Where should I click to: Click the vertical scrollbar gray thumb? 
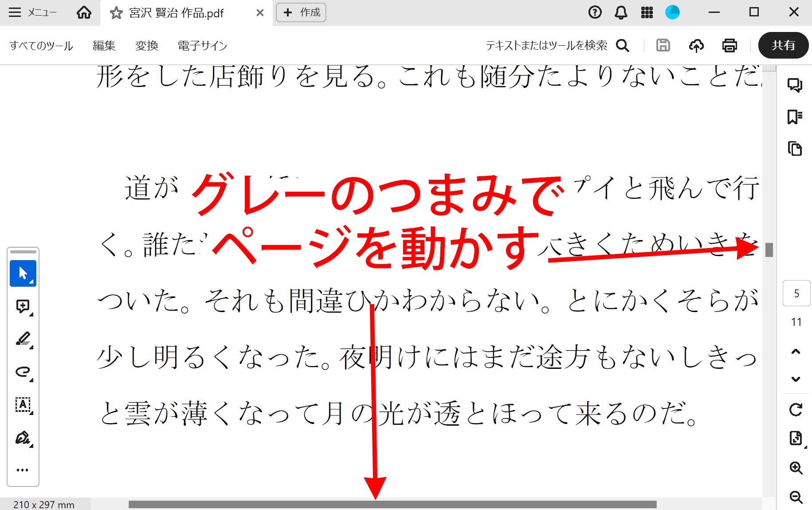pos(769,250)
